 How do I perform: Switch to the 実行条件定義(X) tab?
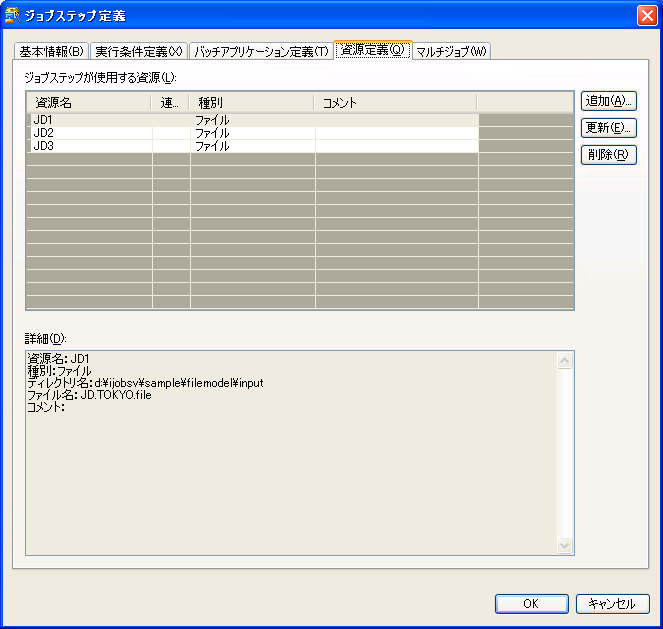point(139,52)
